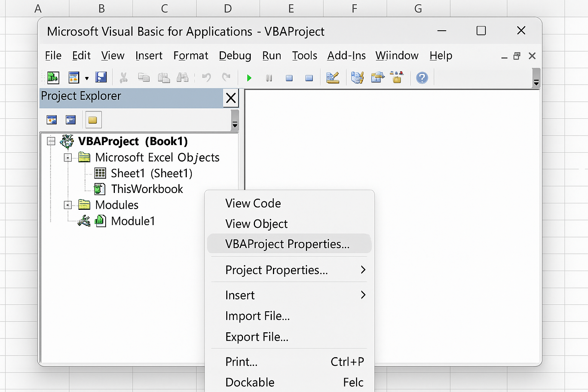Viewport: 588px width, 392px height.
Task: Close the Project Explorer panel
Action: [x=231, y=98]
